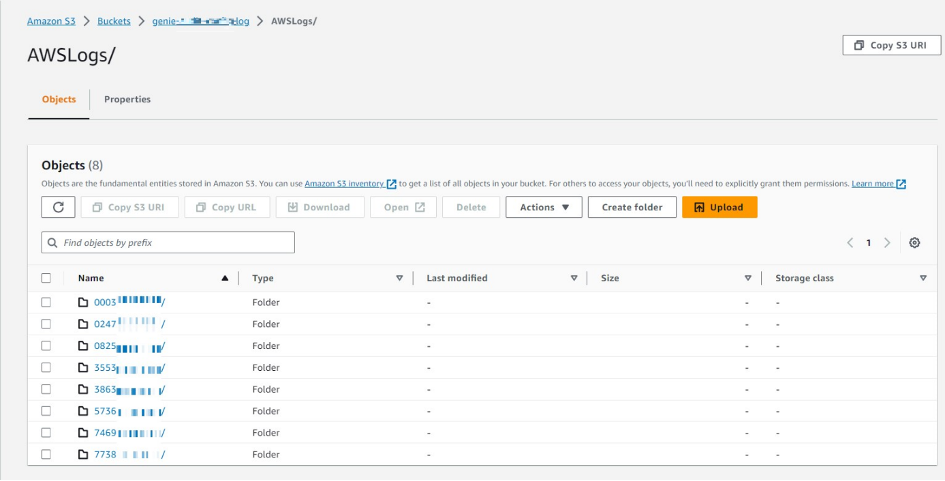
Task: Click folder icon of 0003 row
Action: [83, 302]
